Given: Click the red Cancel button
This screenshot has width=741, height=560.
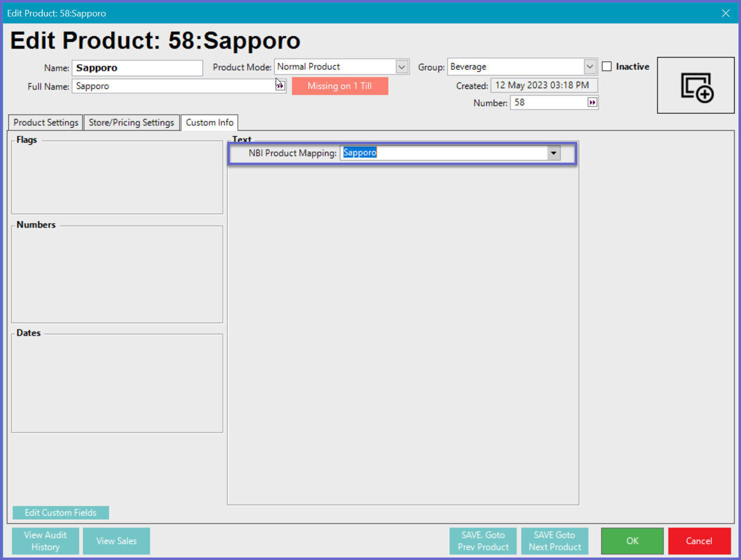Looking at the screenshot, I should [x=699, y=541].
